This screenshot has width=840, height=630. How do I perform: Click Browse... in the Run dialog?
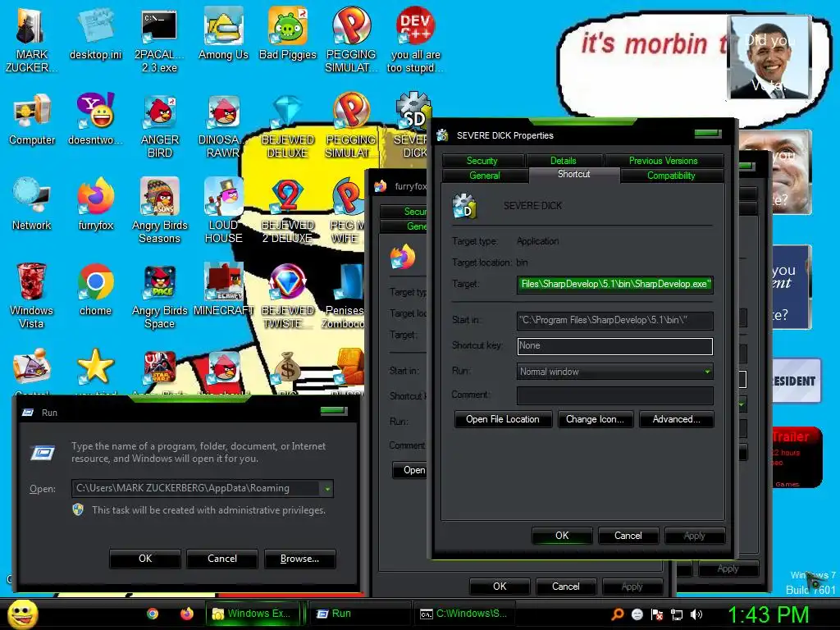tap(300, 558)
